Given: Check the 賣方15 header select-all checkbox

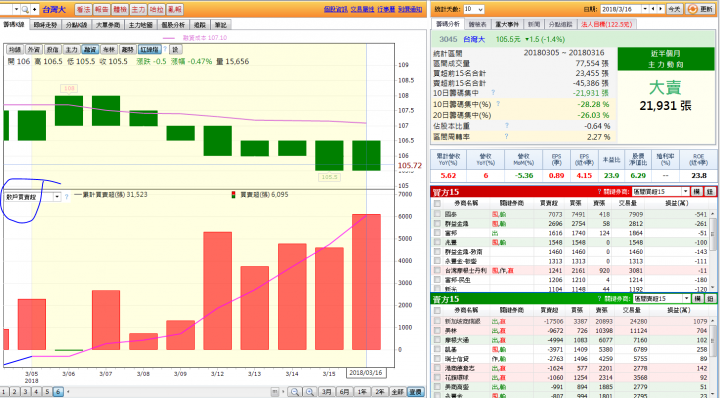Looking at the screenshot, I should [437, 311].
